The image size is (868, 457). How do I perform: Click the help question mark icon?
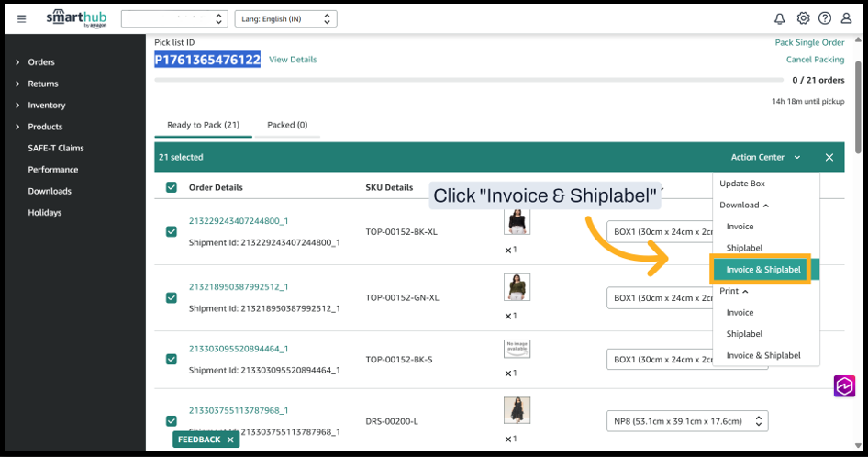pyautogui.click(x=825, y=18)
